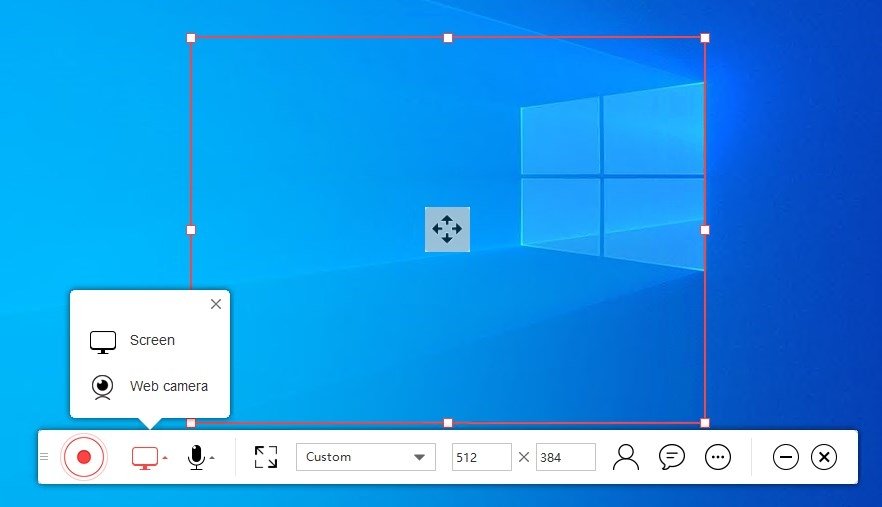Expand the screen source arrow beside the monitor icon
The height and width of the screenshot is (507, 882).
pyautogui.click(x=165, y=458)
